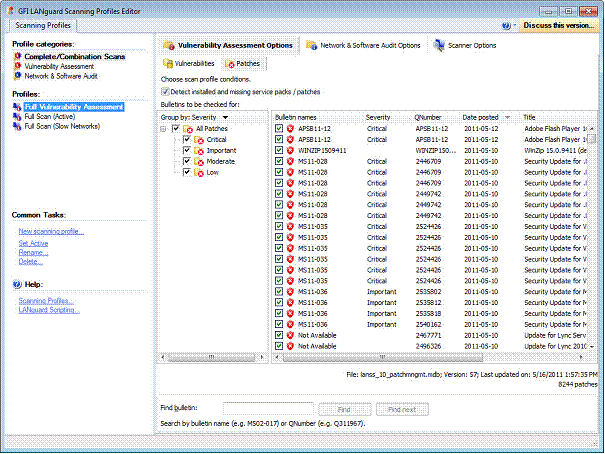Open Scanning Profiles help link
Image resolution: width=605 pixels, height=454 pixels.
(x=46, y=301)
